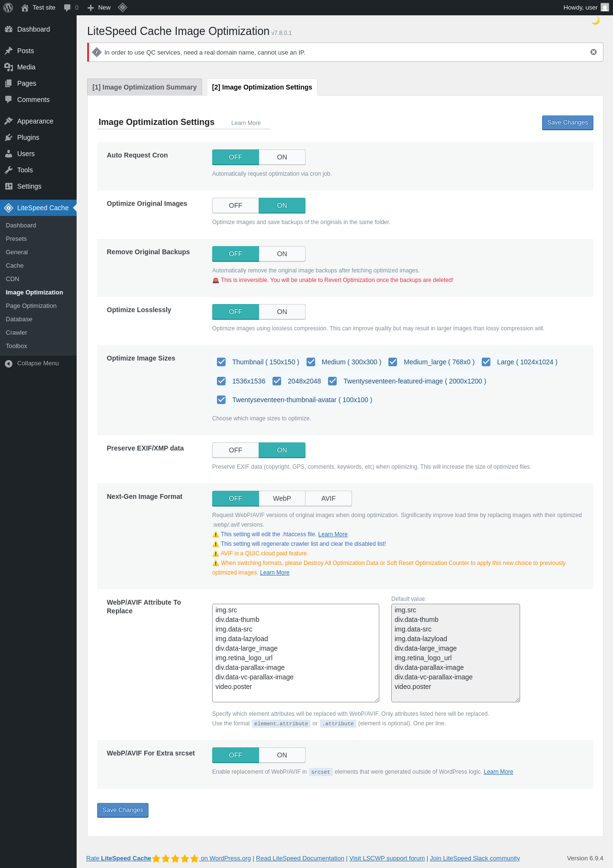Image resolution: width=613 pixels, height=868 pixels.
Task: Open Read LiteSpeed Documentation footer link
Action: 300,858
